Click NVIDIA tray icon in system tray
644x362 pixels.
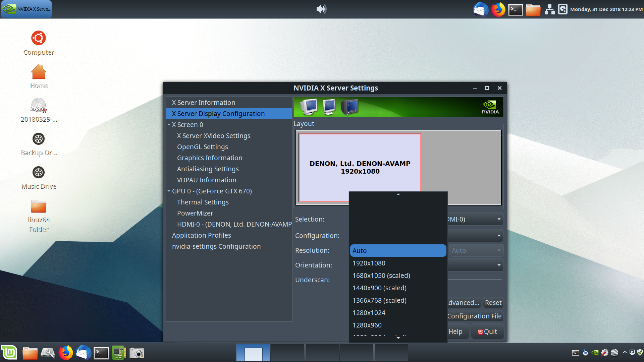pos(595,353)
